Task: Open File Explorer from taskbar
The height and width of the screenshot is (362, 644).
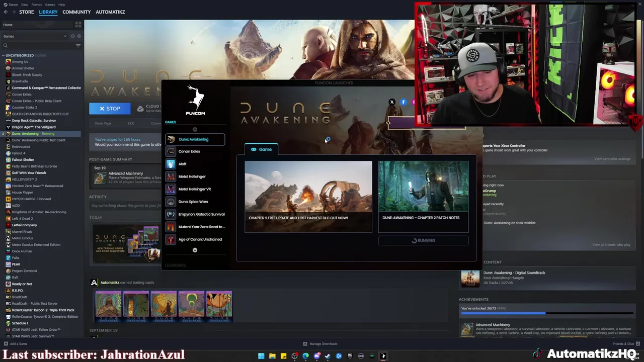Action: click(x=272, y=356)
